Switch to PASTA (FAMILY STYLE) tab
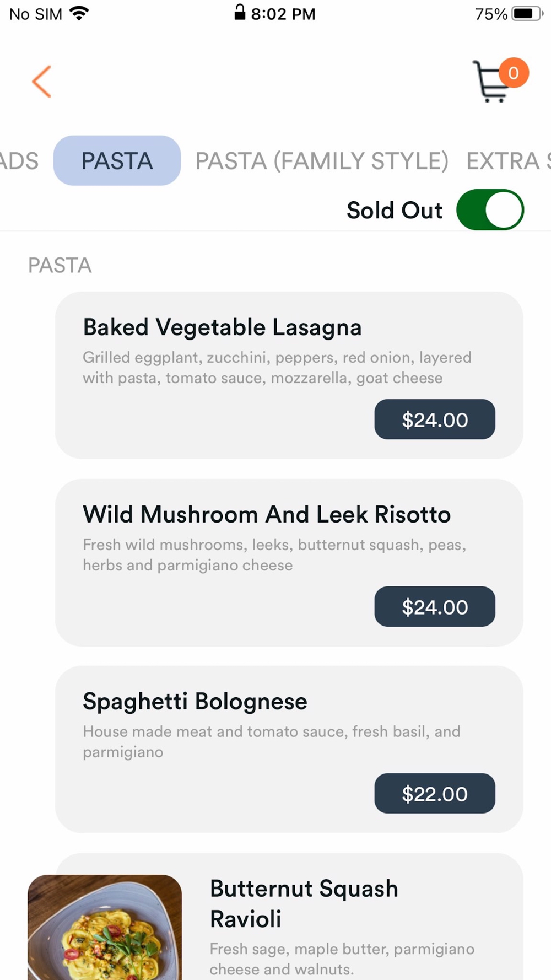551x980 pixels. coord(322,161)
